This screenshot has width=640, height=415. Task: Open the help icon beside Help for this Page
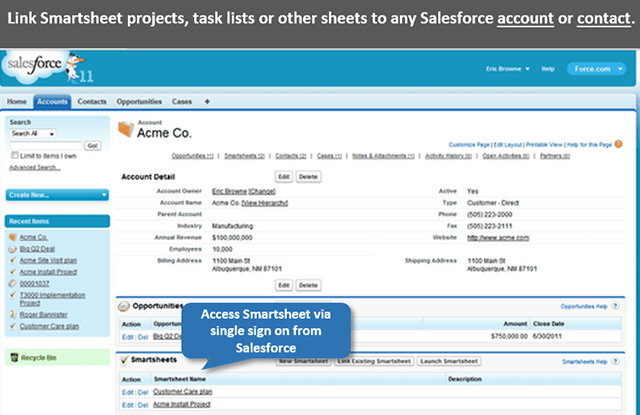click(619, 144)
